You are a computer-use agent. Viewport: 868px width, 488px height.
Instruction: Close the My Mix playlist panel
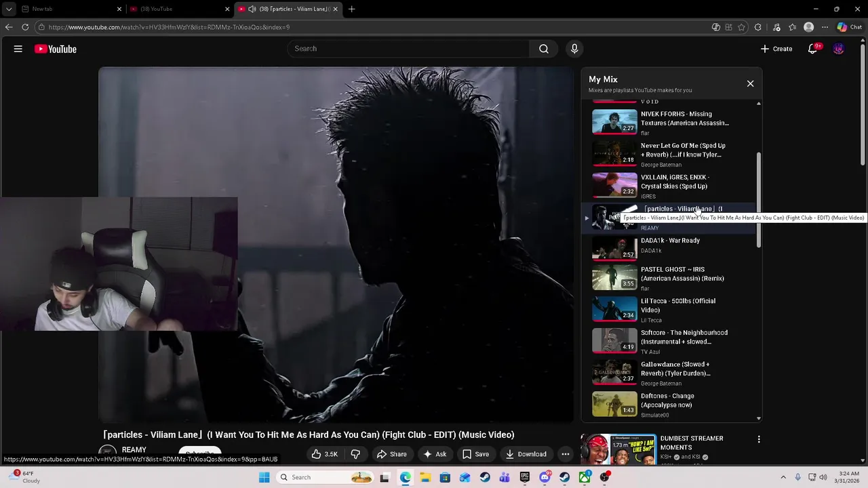click(x=750, y=83)
